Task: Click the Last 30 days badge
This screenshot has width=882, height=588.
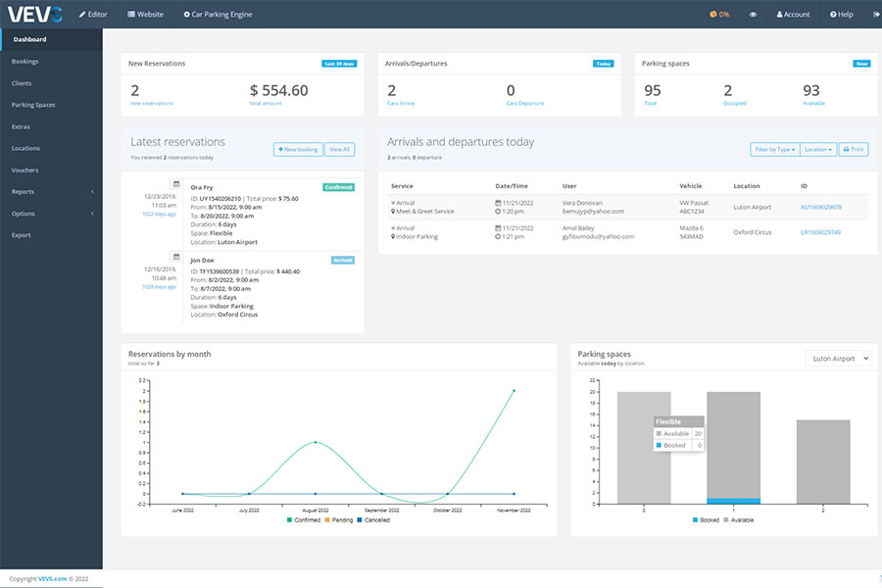Action: click(x=339, y=64)
